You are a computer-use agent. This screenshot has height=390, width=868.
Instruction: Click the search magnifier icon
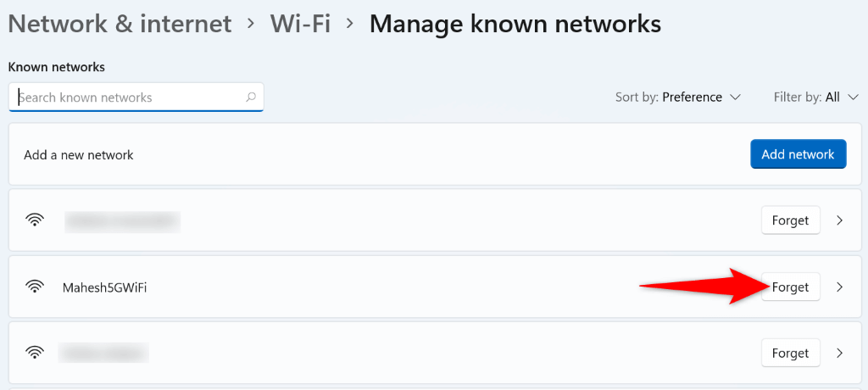(250, 97)
